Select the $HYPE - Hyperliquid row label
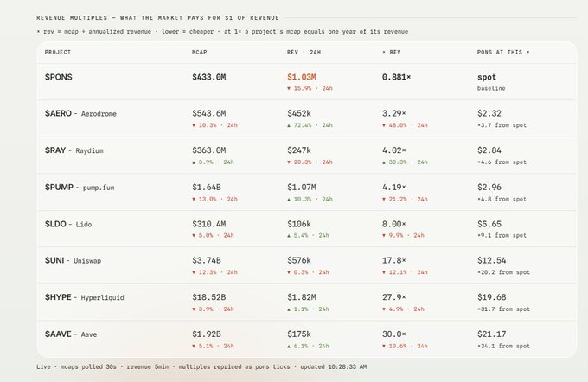 (85, 297)
